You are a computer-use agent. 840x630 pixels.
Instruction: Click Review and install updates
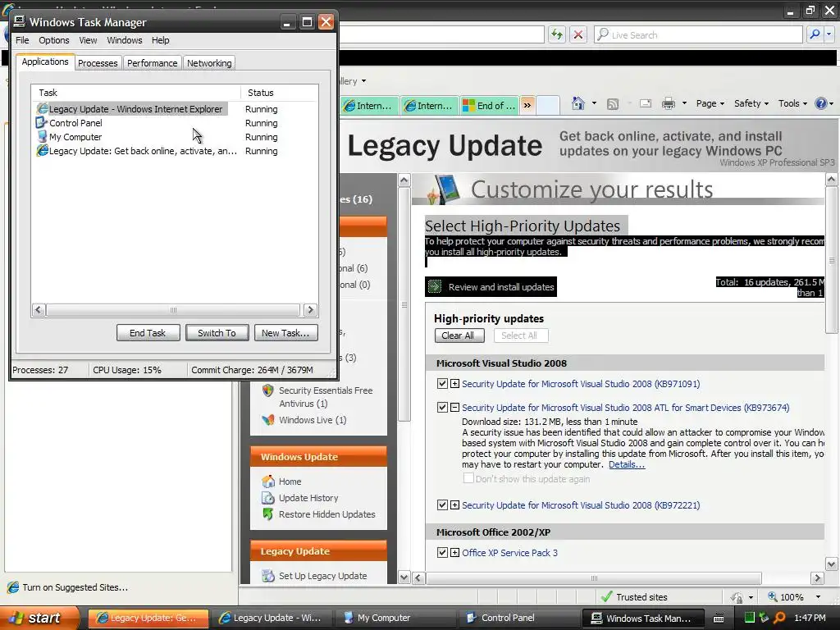[491, 286]
